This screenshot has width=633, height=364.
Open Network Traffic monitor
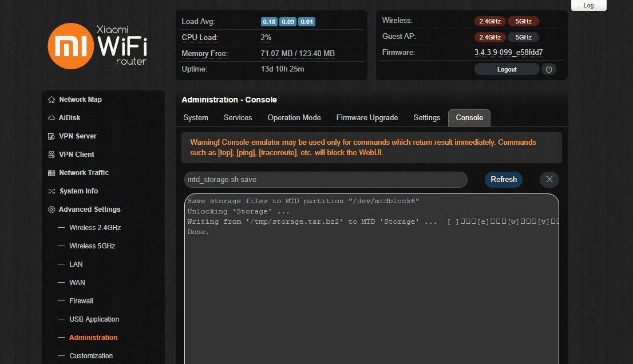[51, 172]
